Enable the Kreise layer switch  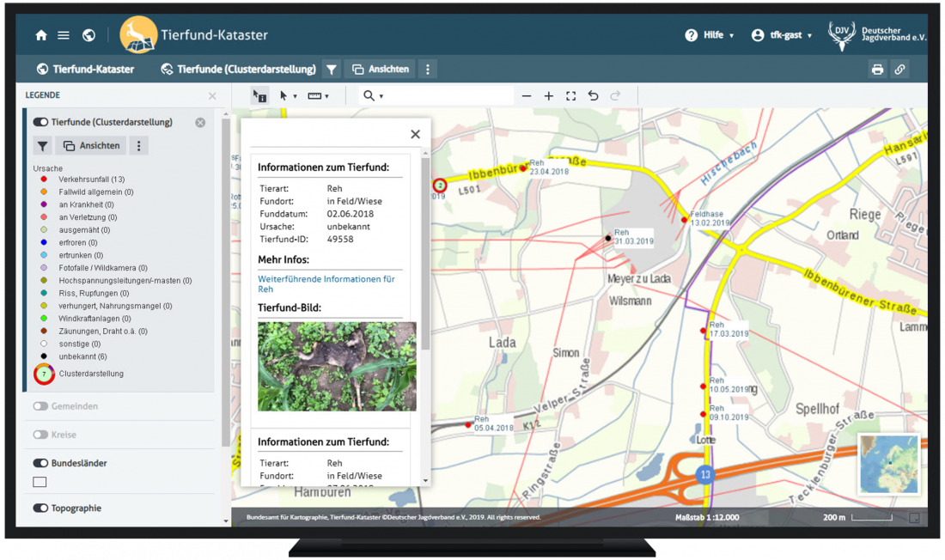pos(40,435)
